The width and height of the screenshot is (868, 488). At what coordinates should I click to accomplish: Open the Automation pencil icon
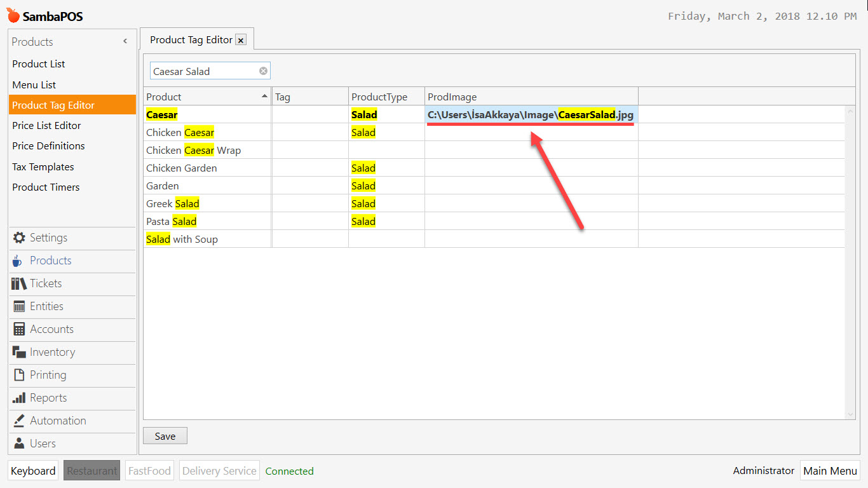19,420
